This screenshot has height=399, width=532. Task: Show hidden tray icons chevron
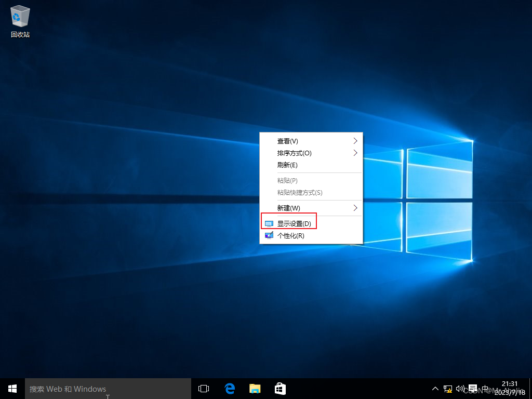435,389
